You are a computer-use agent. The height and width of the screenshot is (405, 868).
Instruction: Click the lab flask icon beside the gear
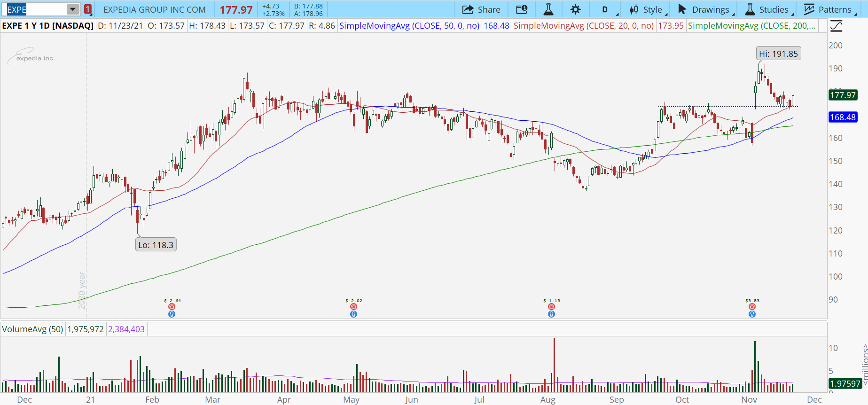[548, 9]
